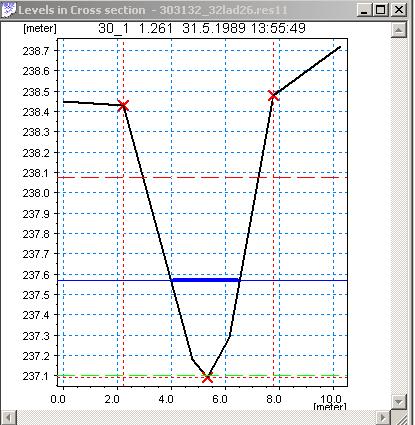Click the red X marker on left bank

coord(123,106)
